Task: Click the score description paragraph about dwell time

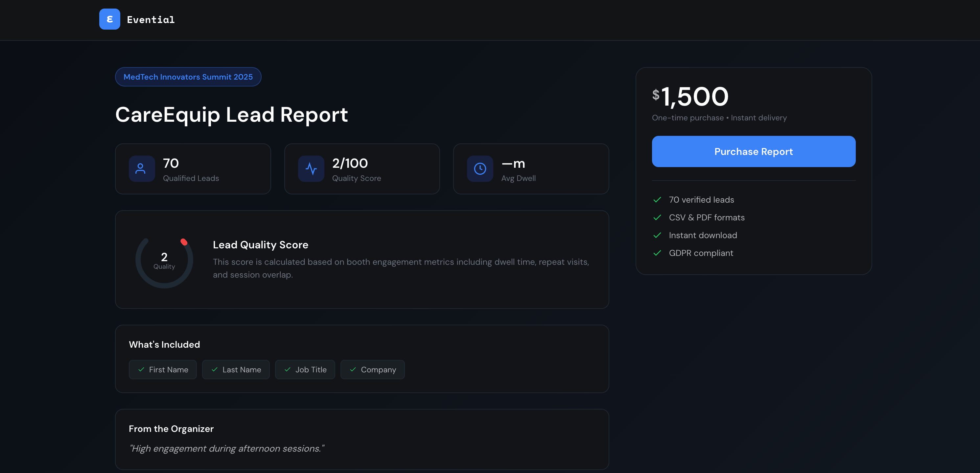Action: coord(401,268)
